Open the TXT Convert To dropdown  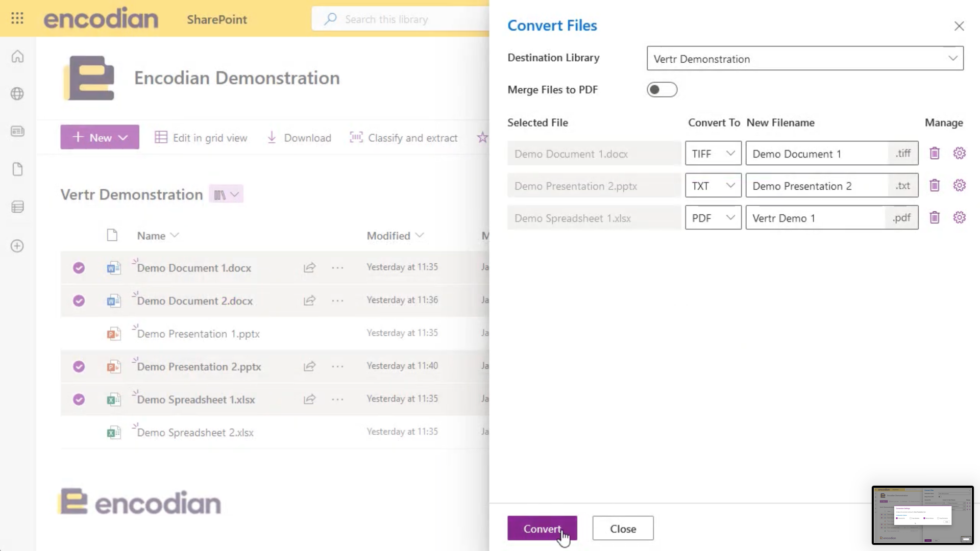[x=713, y=185]
